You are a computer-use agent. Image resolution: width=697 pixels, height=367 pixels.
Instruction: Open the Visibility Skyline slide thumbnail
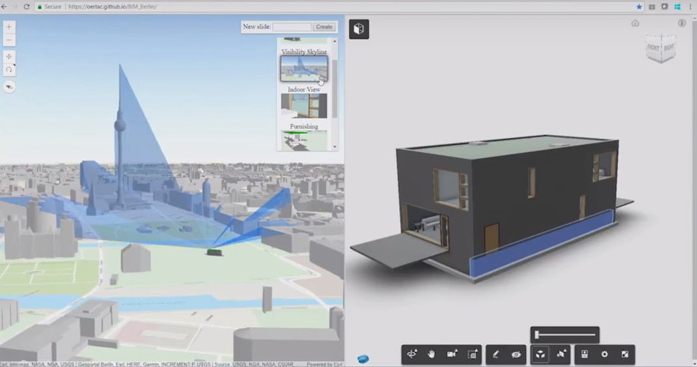tap(304, 68)
